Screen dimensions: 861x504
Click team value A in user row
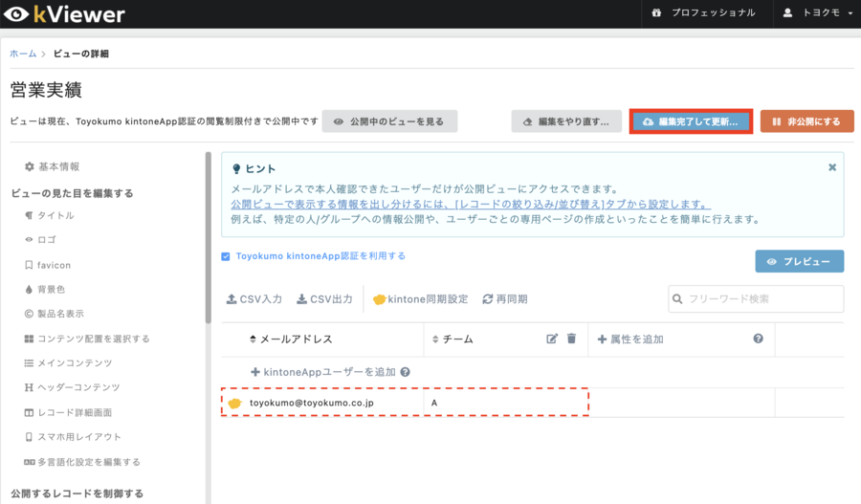point(434,403)
